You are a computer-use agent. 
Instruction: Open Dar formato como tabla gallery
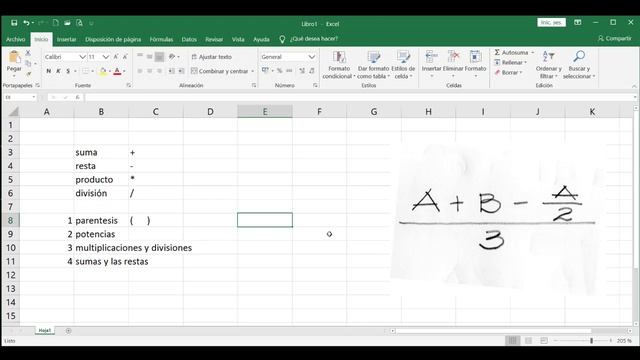[373, 65]
